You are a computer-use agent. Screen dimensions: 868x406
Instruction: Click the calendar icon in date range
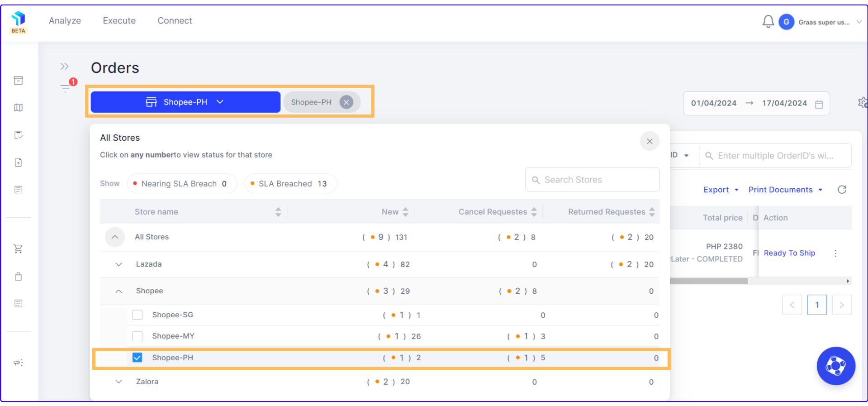(819, 104)
